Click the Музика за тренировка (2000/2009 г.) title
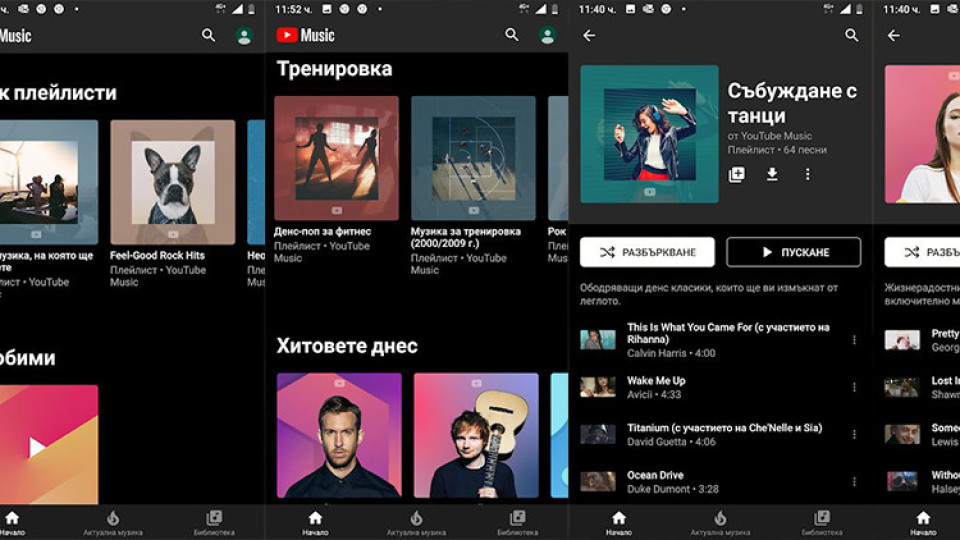Viewport: 960px width, 540px height. pos(466,237)
